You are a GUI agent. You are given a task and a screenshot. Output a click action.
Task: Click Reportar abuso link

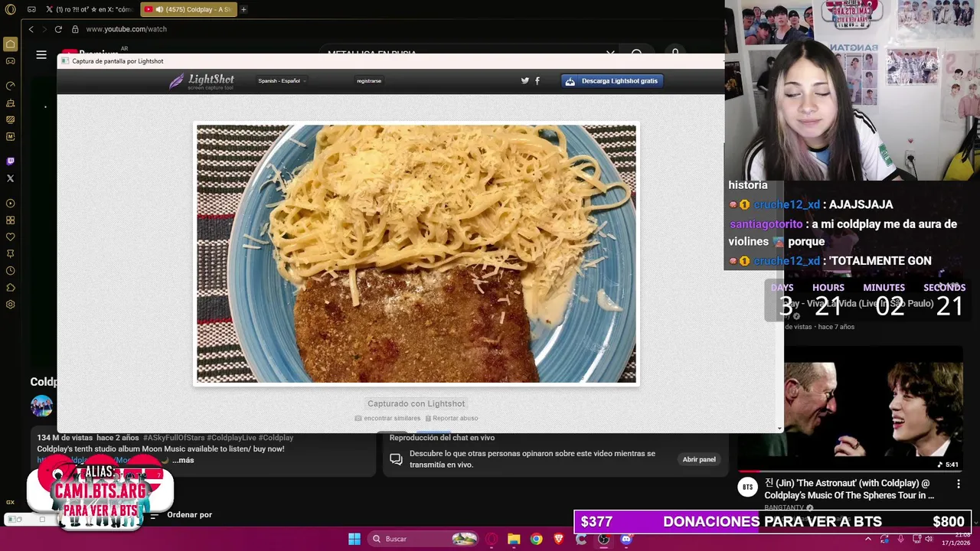tap(452, 418)
